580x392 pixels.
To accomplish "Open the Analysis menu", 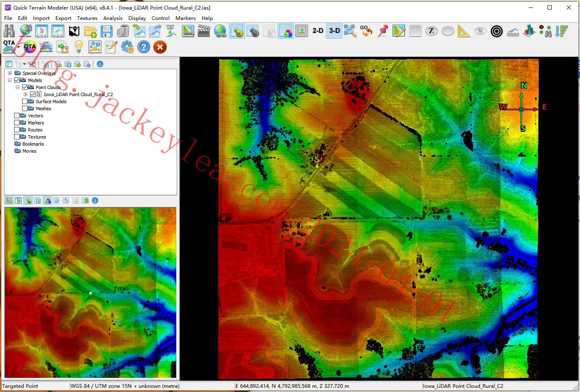I will (113, 18).
